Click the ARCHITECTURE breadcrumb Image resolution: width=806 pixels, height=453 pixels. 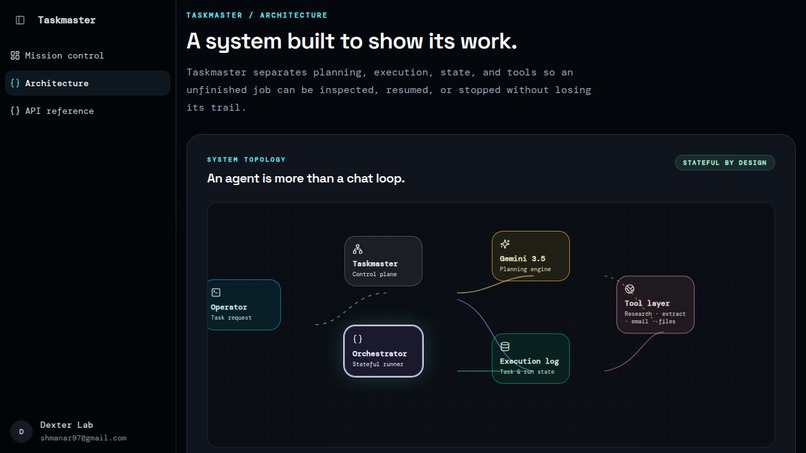point(294,15)
